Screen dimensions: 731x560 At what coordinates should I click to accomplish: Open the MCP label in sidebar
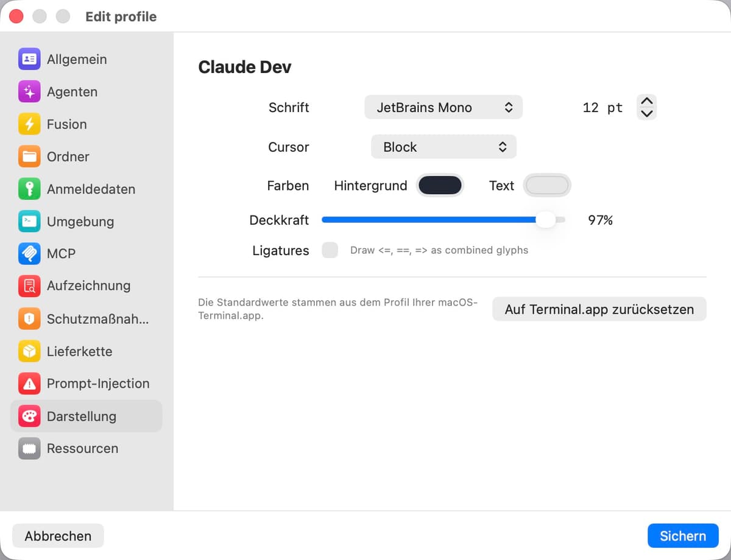pyautogui.click(x=61, y=254)
